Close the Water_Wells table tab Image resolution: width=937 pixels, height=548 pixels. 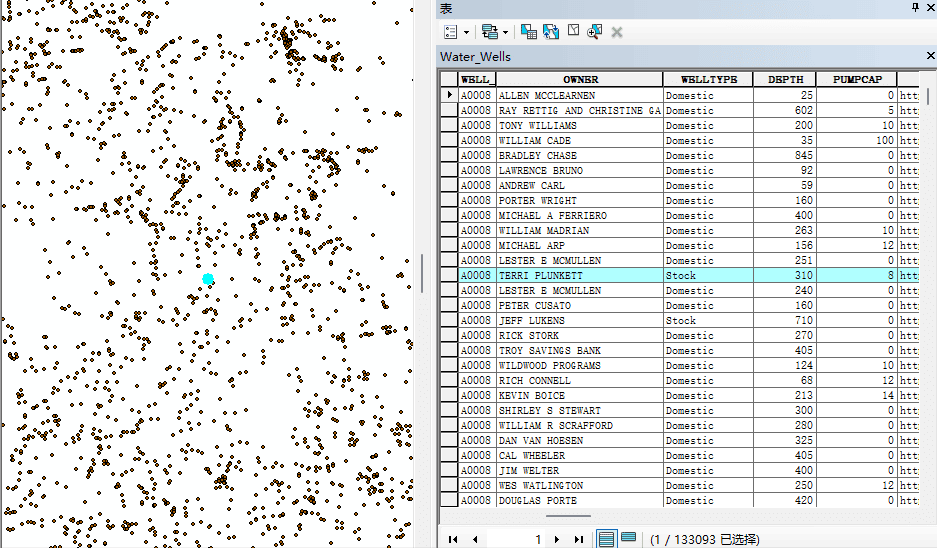tap(930, 56)
